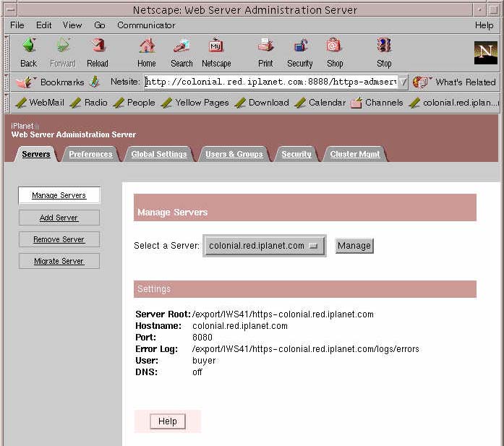Print the page using Print icon
Screen dimensions: 504x446
coord(265,52)
